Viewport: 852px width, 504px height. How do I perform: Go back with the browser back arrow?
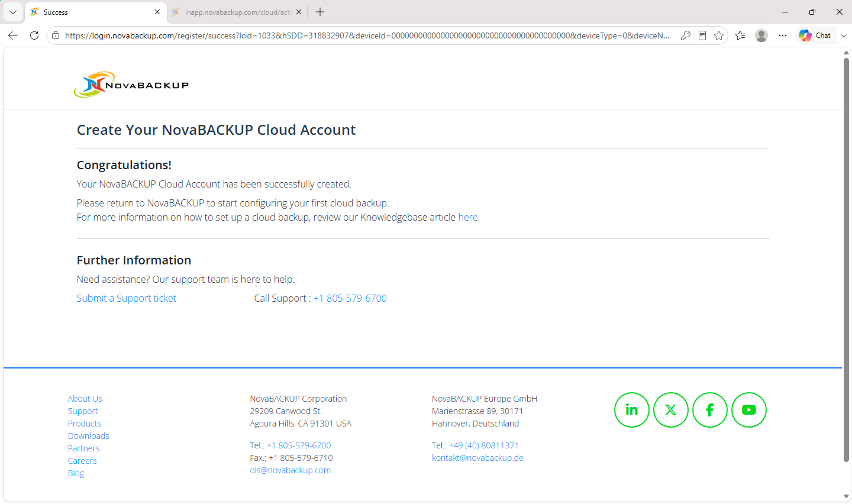click(x=13, y=35)
